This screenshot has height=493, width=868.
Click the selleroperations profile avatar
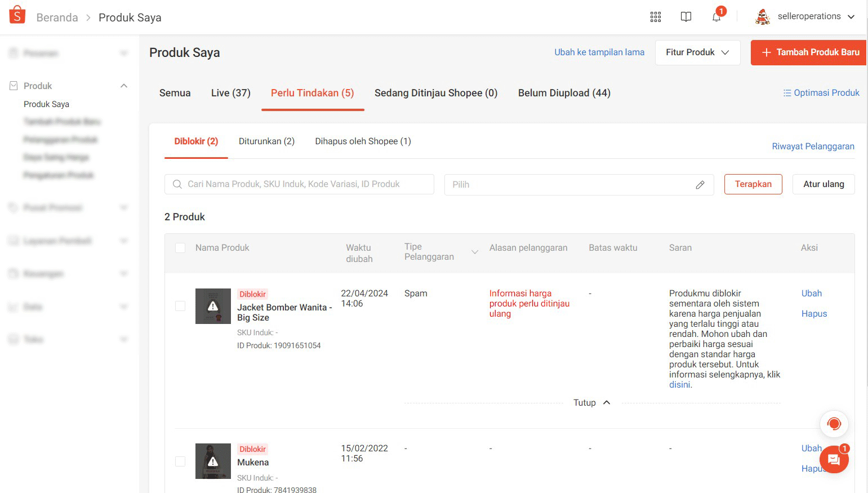click(x=763, y=17)
